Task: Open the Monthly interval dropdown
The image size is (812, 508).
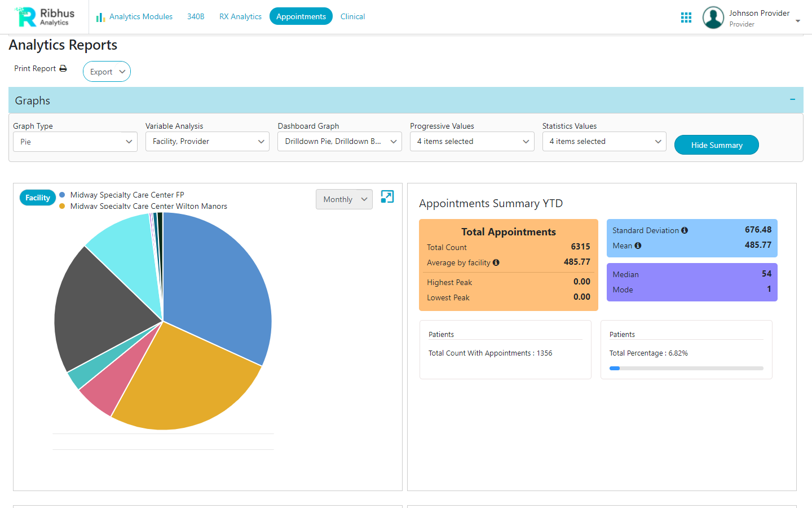Action: pos(344,199)
